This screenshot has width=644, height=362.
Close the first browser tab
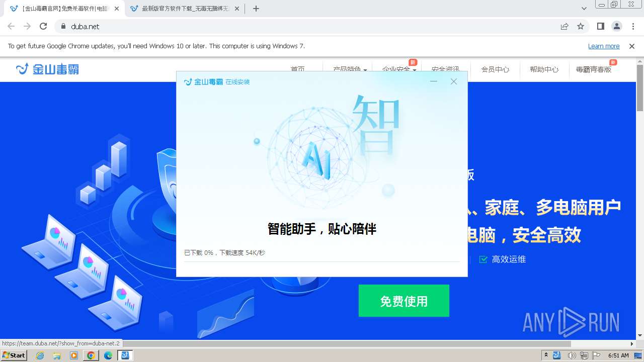tap(116, 9)
